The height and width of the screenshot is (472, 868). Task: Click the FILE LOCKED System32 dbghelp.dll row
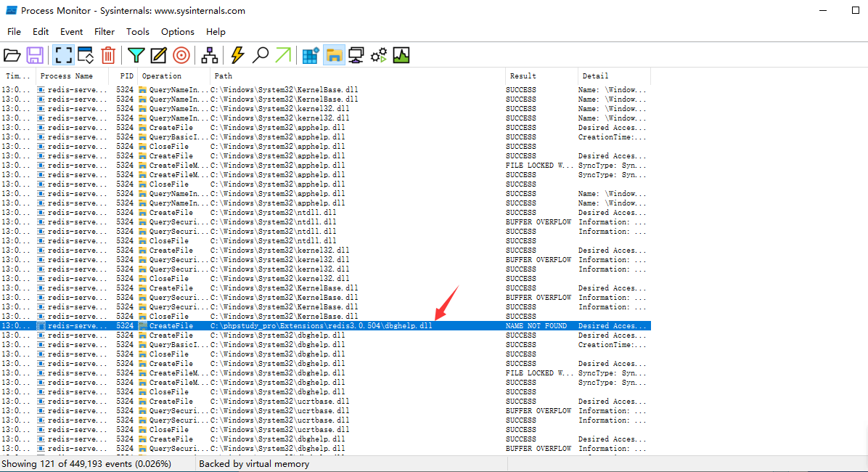[x=325, y=373]
